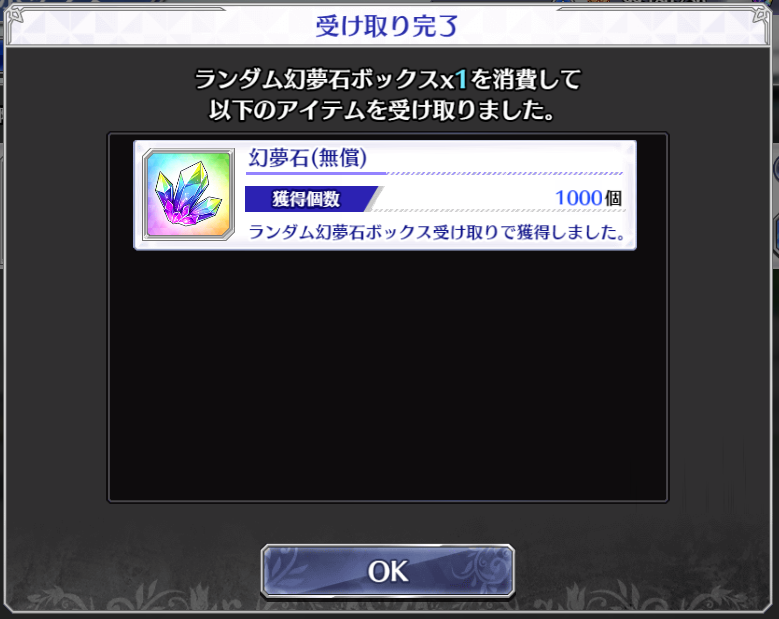The image size is (779, 619).
Task: Click the top-left corner ornament of dialog
Action: click(x=16, y=16)
